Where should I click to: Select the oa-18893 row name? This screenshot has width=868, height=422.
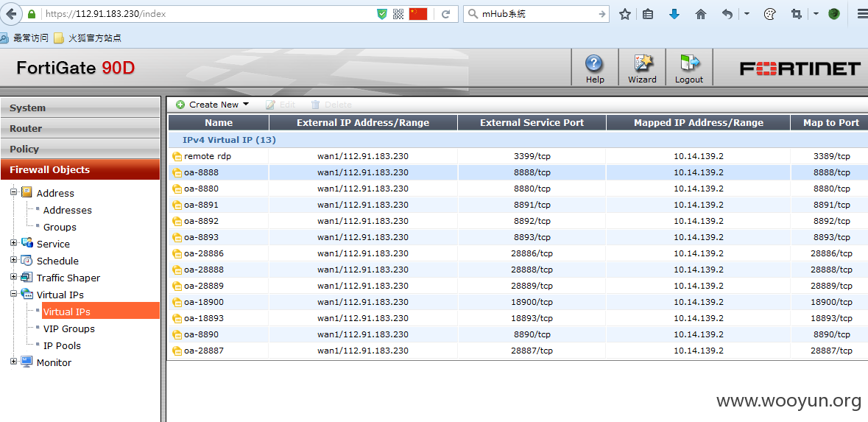(x=204, y=318)
